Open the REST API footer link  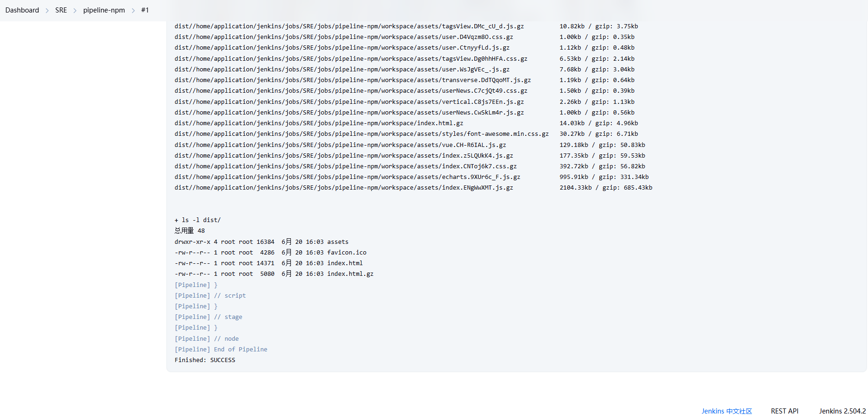[x=785, y=411]
